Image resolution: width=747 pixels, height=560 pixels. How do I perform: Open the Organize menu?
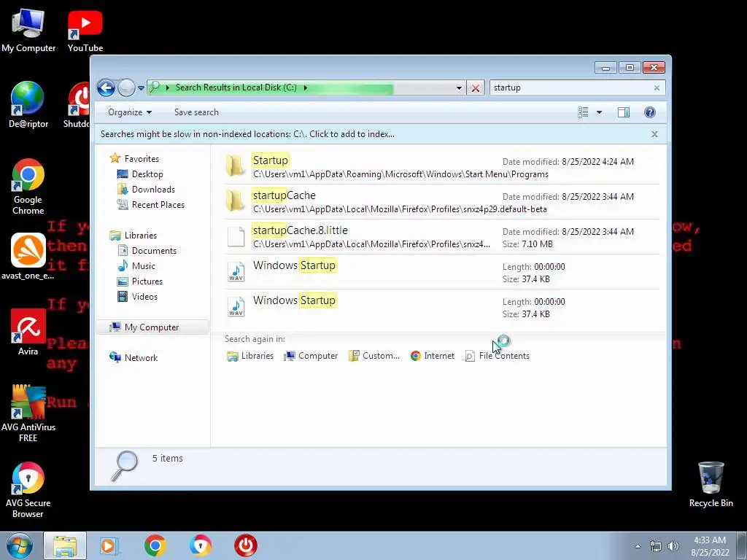130,112
